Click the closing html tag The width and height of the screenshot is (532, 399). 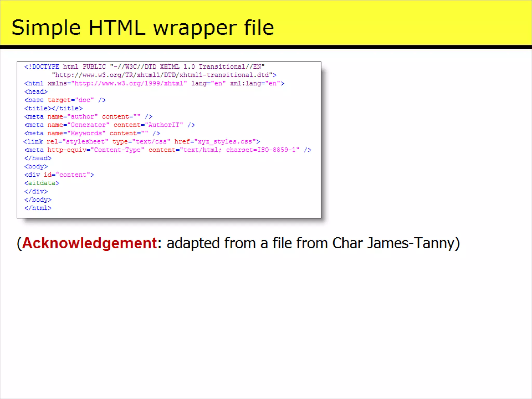(x=38, y=208)
